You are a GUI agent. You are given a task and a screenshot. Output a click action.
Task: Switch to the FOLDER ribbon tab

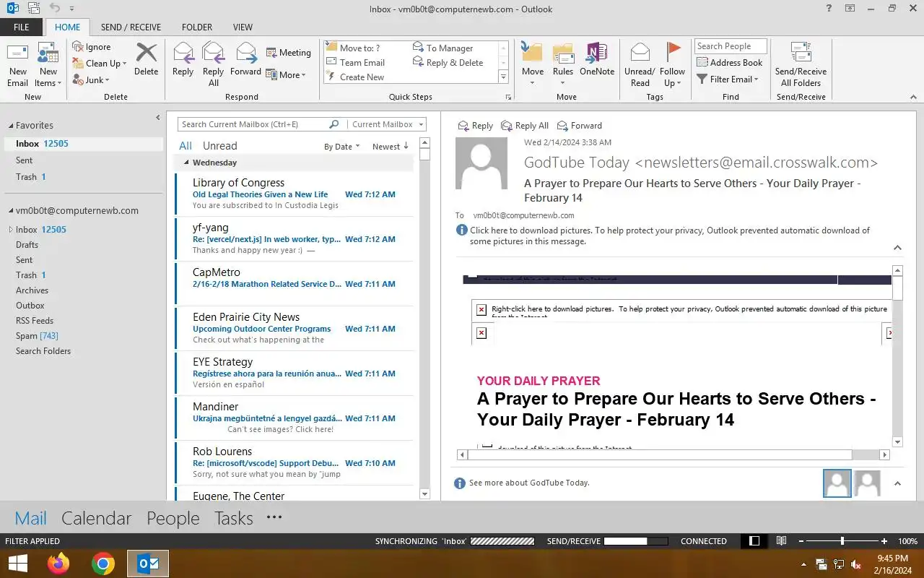[x=197, y=27]
